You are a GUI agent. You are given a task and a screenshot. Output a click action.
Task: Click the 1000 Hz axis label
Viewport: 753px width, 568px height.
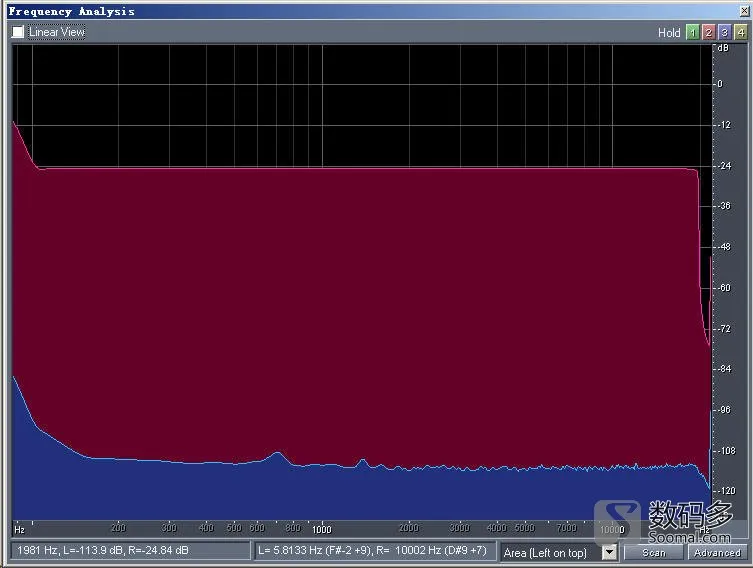click(x=322, y=529)
